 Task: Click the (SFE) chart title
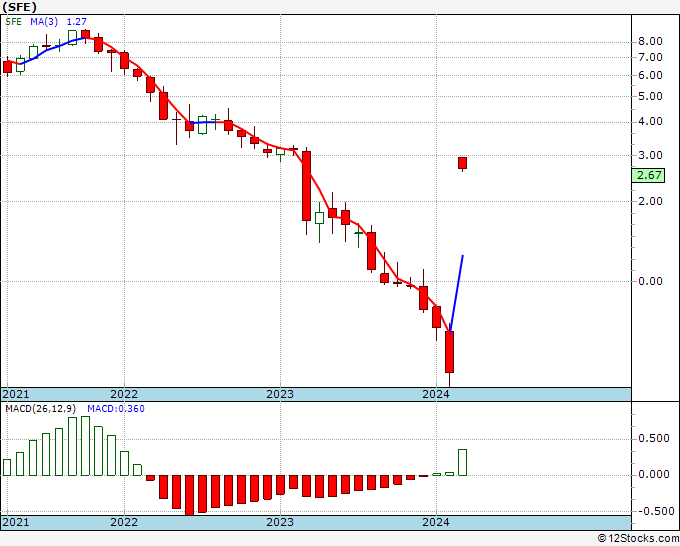(19, 7)
